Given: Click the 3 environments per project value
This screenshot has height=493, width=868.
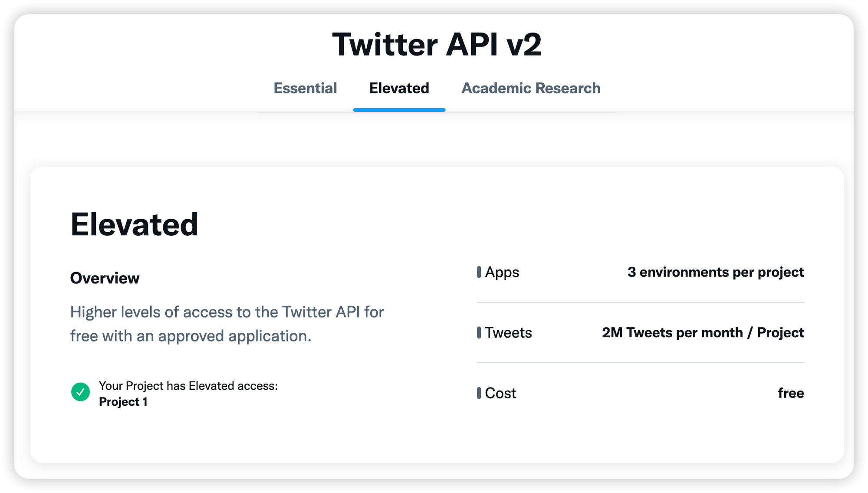Looking at the screenshot, I should (x=716, y=272).
